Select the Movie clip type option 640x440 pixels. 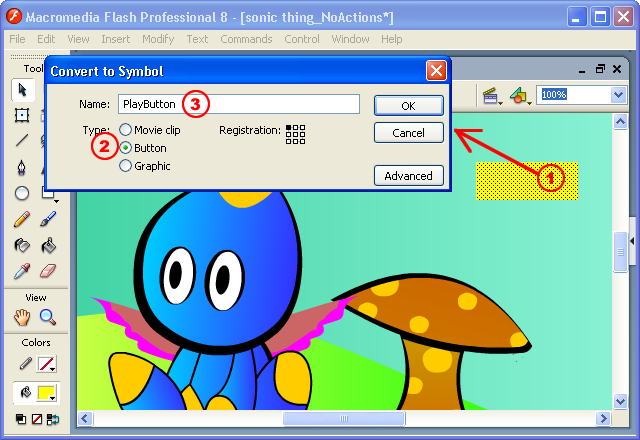pos(125,129)
